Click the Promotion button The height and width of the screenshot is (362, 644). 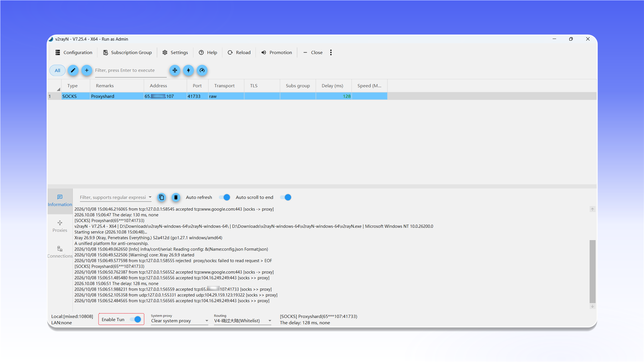277,53
